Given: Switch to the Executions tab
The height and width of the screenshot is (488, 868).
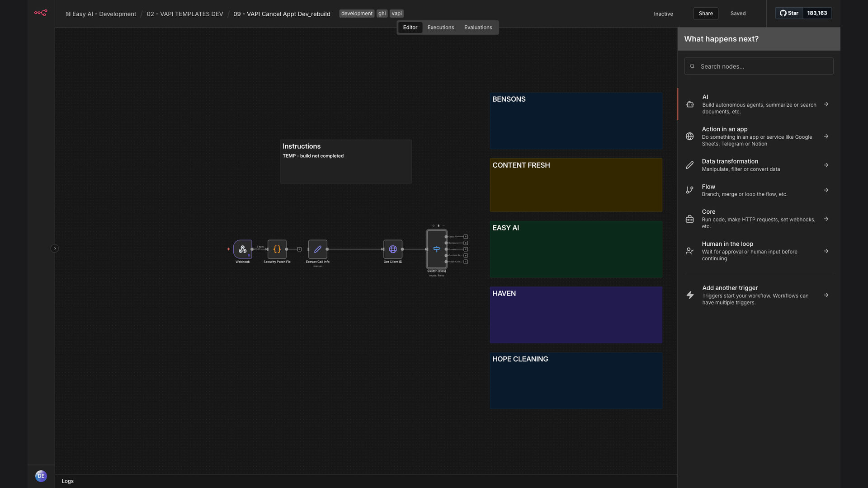Looking at the screenshot, I should pyautogui.click(x=441, y=28).
